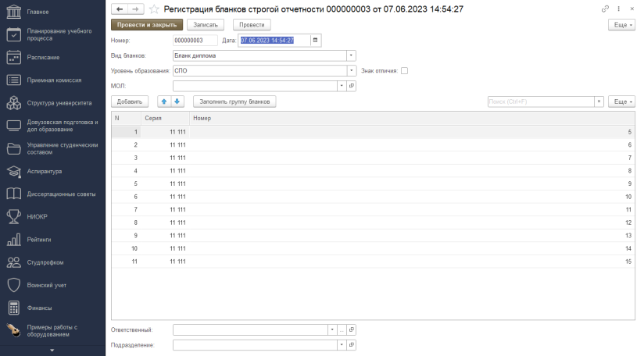Image resolution: width=644 pixels, height=356 pixels.
Task: Toggle the Знак отличия checkbox
Action: (x=405, y=70)
